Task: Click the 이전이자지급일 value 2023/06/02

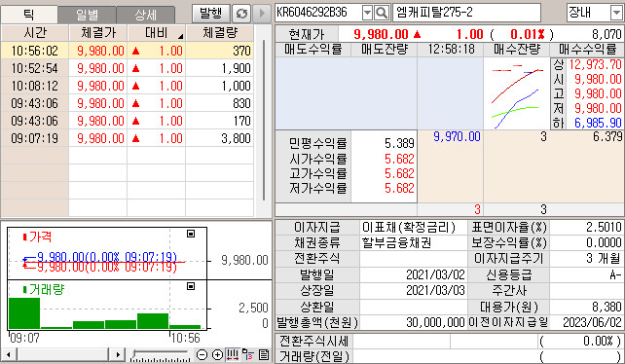Action: 592,322
